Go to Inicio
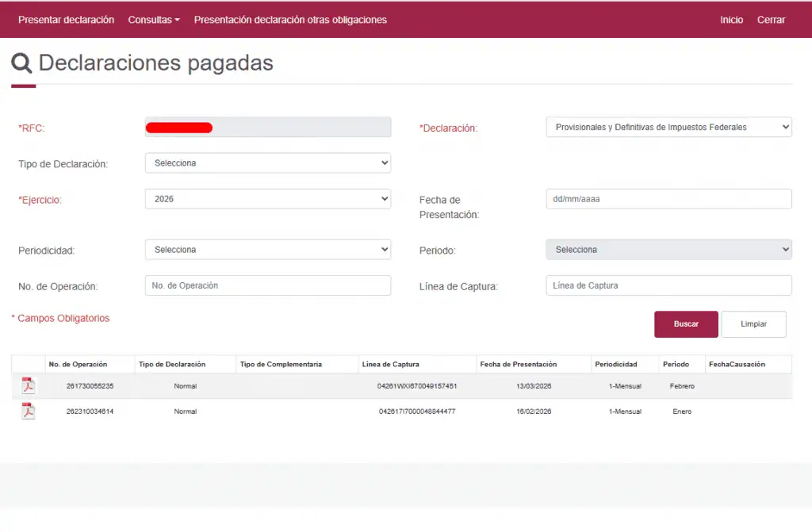812x532 pixels. click(x=731, y=20)
